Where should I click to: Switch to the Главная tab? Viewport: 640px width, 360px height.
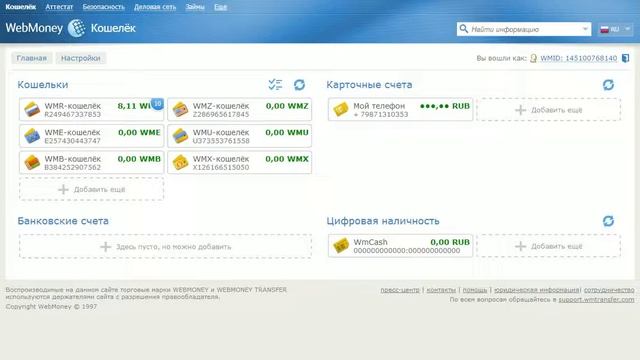(31, 58)
